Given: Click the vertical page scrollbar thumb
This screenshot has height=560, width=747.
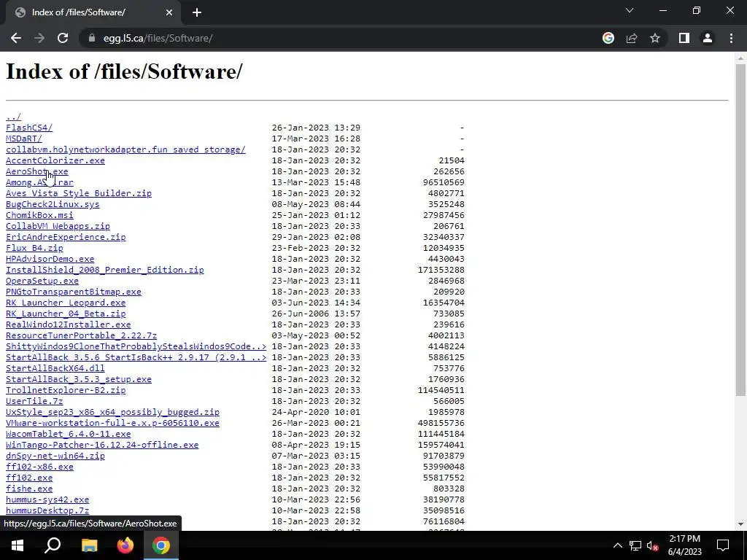Looking at the screenshot, I should [740, 230].
